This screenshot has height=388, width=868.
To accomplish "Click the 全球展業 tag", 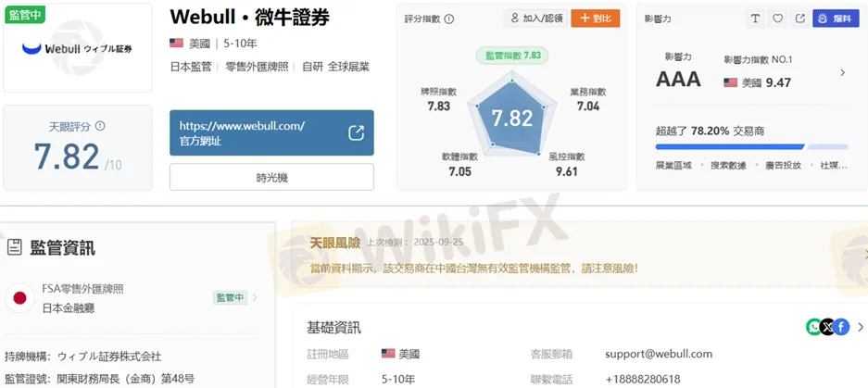I will (x=348, y=67).
